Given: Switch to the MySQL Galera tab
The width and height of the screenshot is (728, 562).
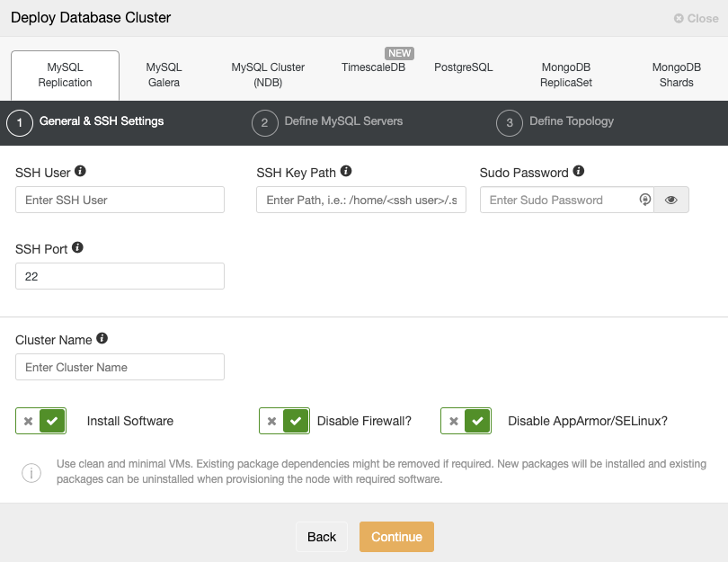Looking at the screenshot, I should pos(164,75).
